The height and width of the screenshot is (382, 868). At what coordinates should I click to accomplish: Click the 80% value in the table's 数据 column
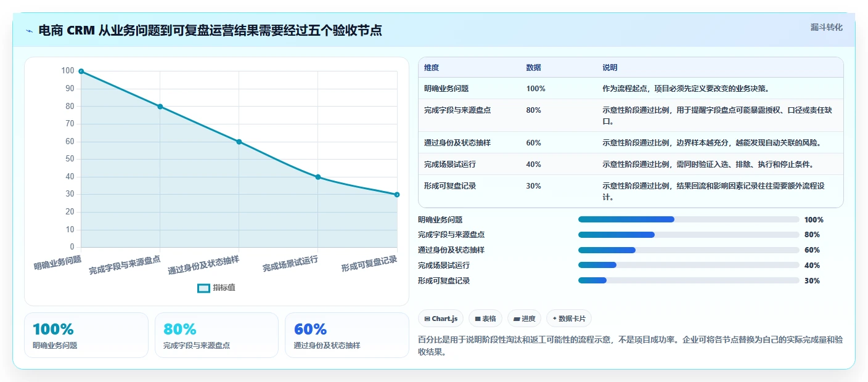point(534,110)
